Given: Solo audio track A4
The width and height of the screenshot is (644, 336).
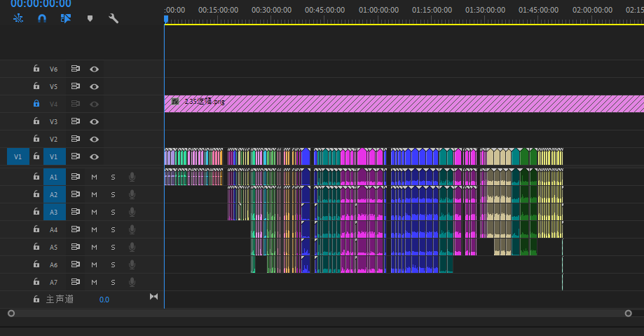Looking at the screenshot, I should (x=113, y=229).
